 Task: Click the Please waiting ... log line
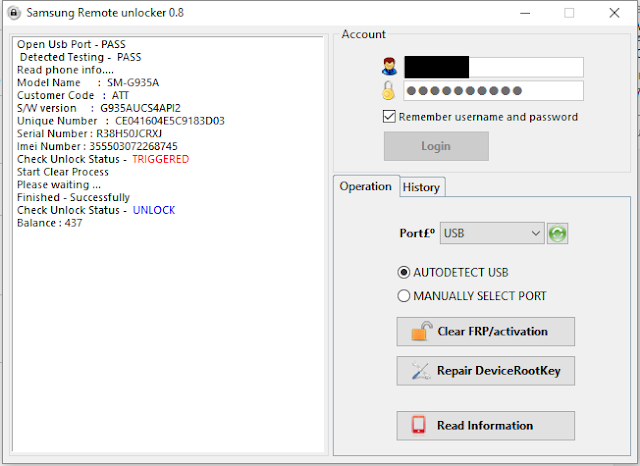(x=59, y=185)
